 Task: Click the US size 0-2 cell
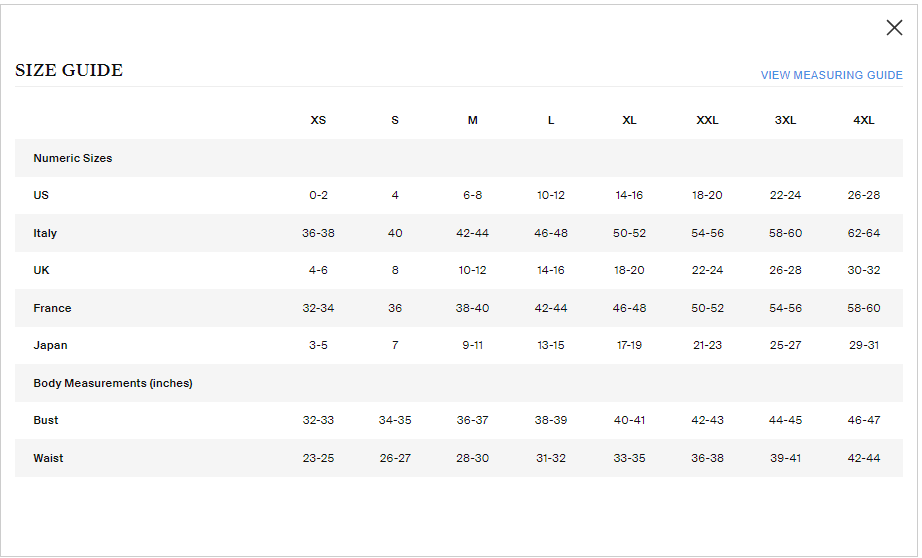click(x=318, y=195)
